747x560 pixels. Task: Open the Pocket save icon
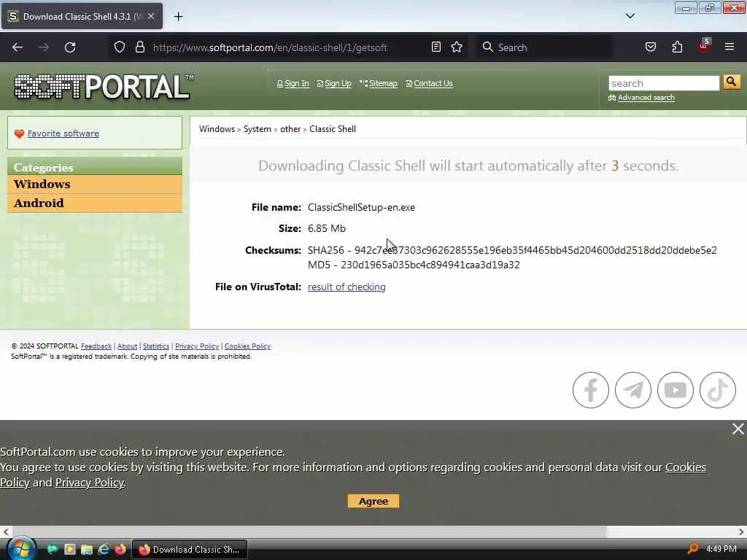tap(651, 47)
